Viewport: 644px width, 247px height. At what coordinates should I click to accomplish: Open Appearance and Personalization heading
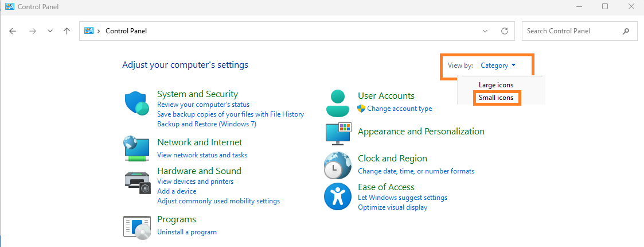coord(421,132)
